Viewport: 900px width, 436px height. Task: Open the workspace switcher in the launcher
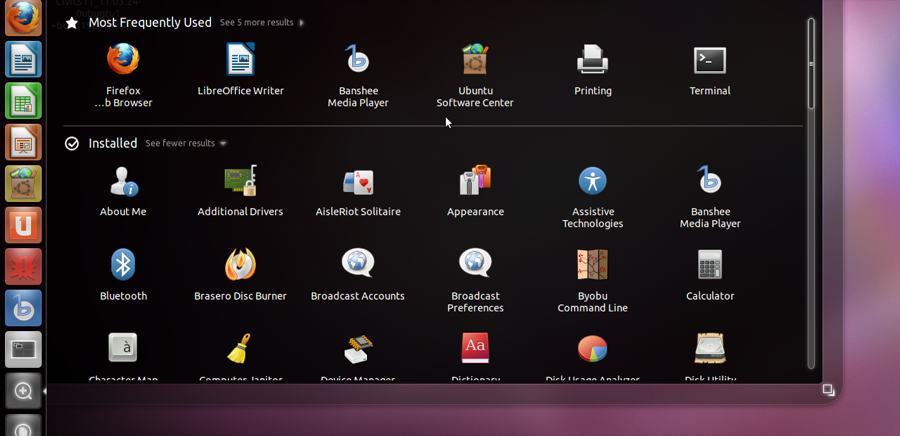24,349
